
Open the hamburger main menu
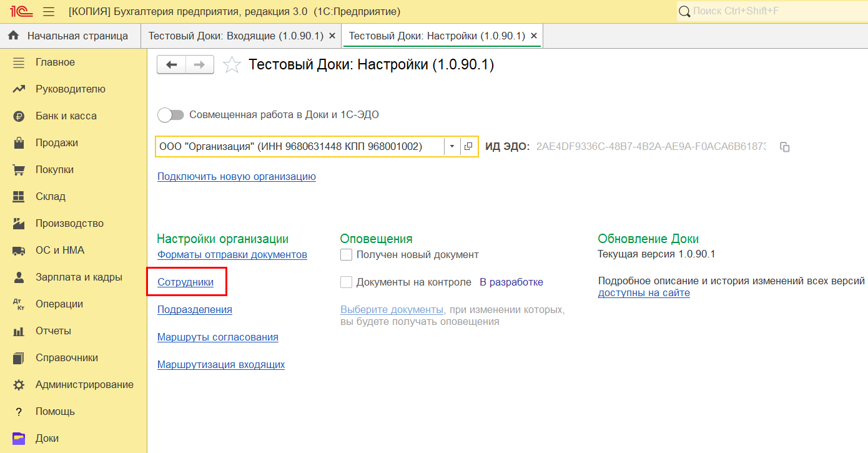point(49,11)
